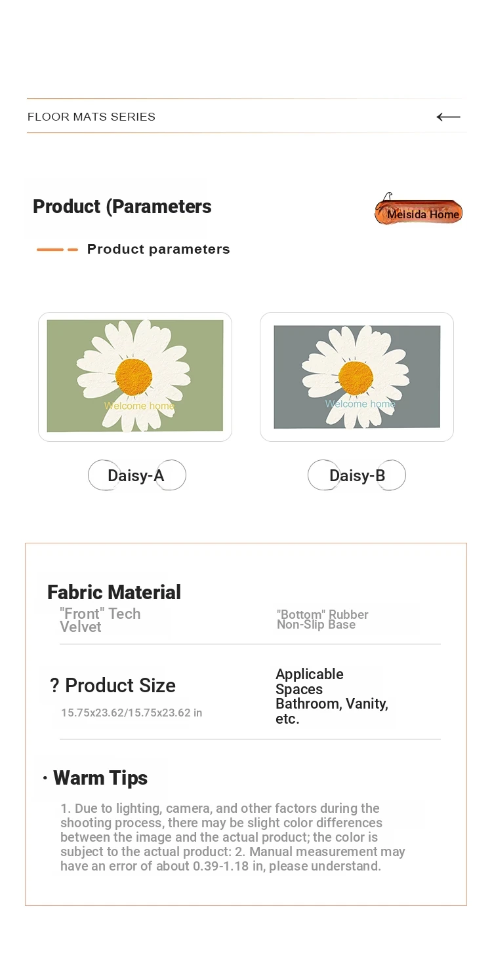Image resolution: width=492 pixels, height=980 pixels.
Task: Select the green Daisy-A mat thumbnail
Action: coord(135,376)
